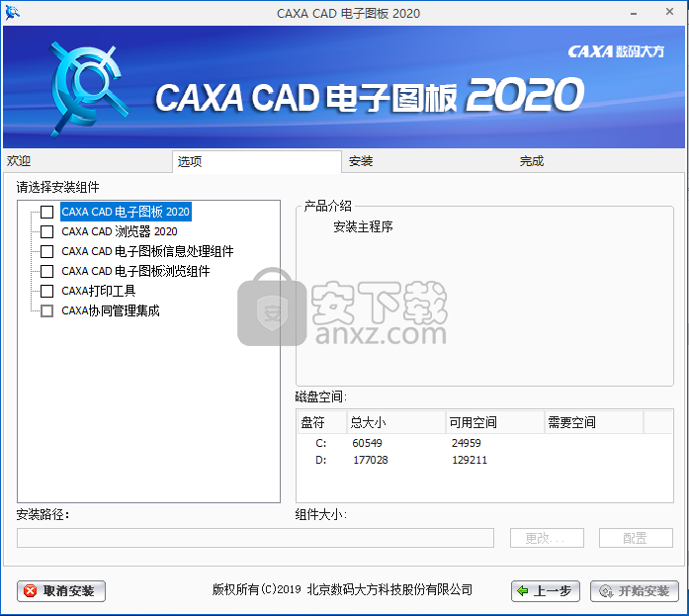Select the CAXA协同管理集成 item
The width and height of the screenshot is (689, 616).
point(111,310)
